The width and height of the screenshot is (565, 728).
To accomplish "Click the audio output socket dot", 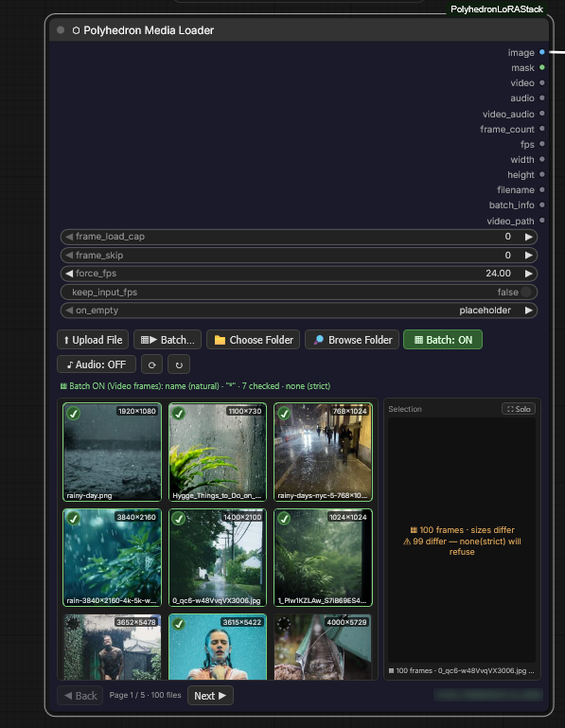I will pos(541,98).
